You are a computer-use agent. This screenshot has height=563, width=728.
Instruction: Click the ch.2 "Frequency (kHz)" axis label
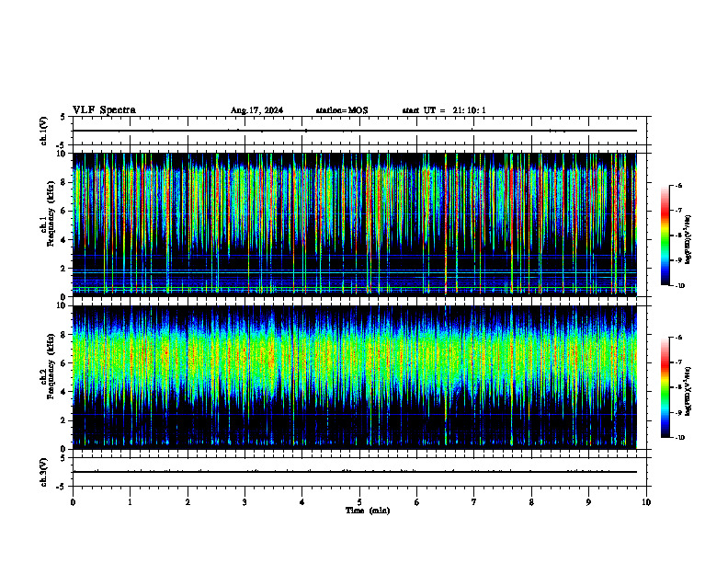pyautogui.click(x=51, y=366)
